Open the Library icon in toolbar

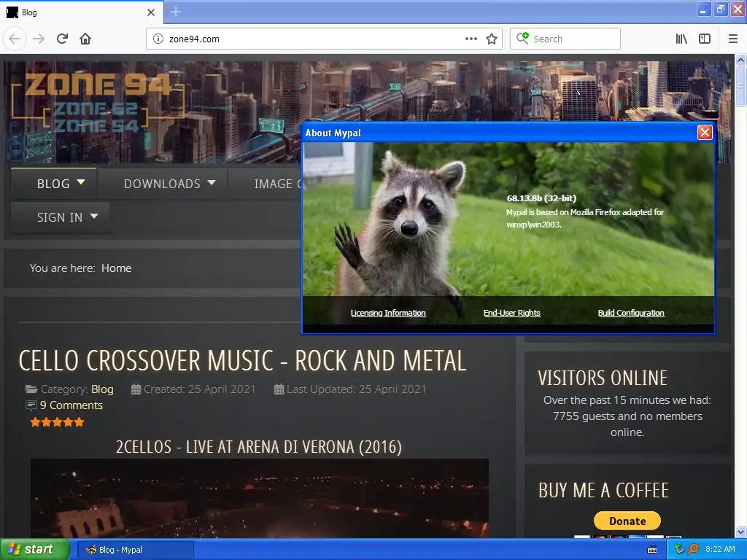click(x=681, y=39)
